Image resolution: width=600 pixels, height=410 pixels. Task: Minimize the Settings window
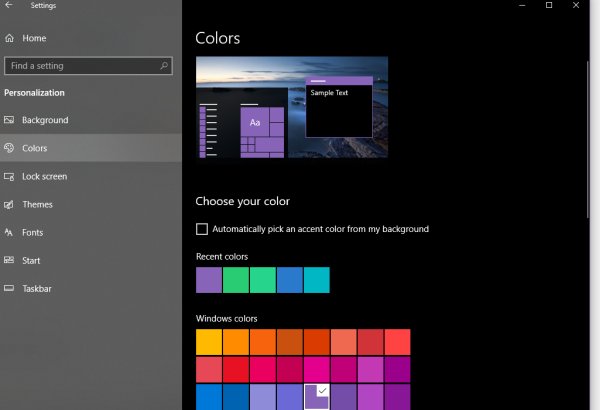[522, 5]
